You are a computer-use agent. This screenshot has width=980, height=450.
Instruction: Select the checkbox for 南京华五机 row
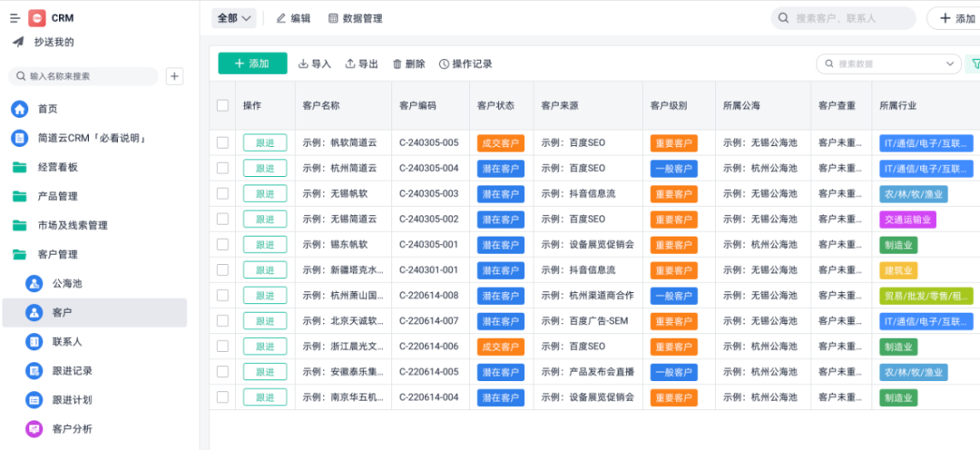point(222,397)
